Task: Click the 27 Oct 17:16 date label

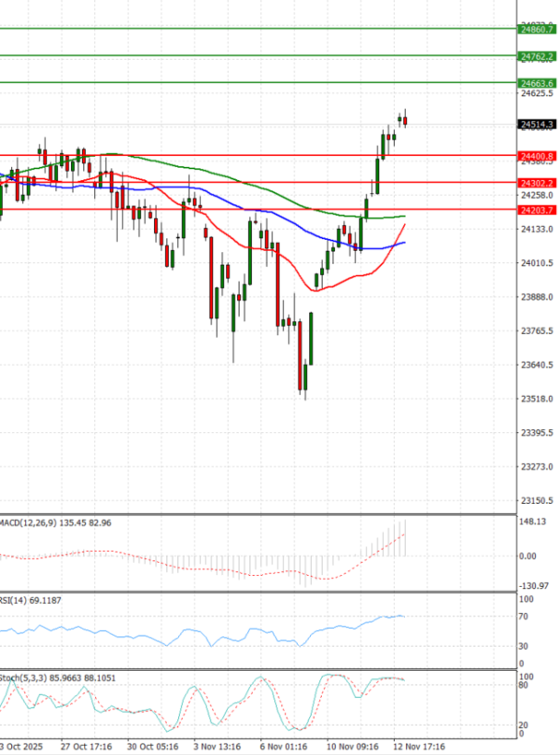Action: (87, 747)
